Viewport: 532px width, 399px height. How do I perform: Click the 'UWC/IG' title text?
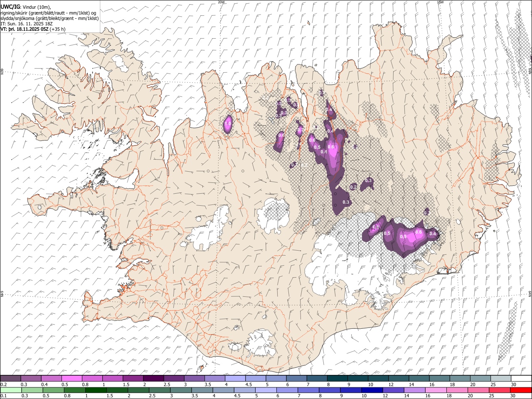click(10, 7)
